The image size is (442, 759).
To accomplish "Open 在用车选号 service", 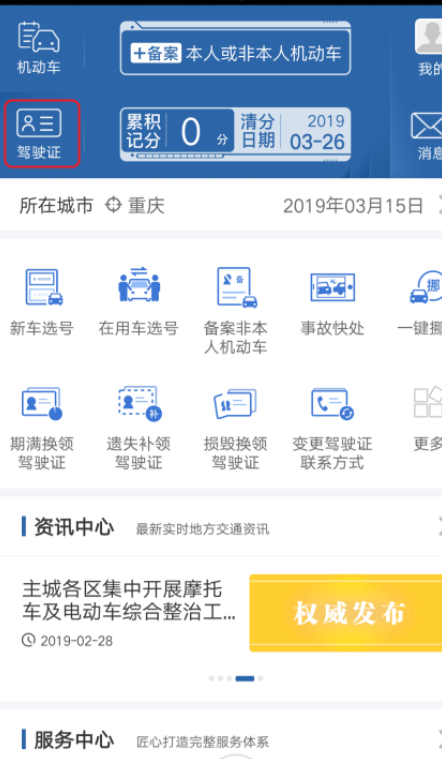I will coord(138,302).
